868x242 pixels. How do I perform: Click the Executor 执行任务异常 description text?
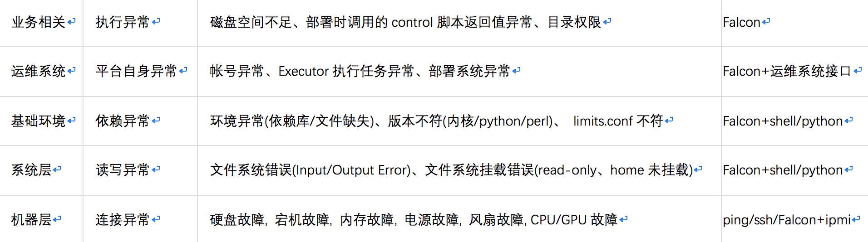346,71
